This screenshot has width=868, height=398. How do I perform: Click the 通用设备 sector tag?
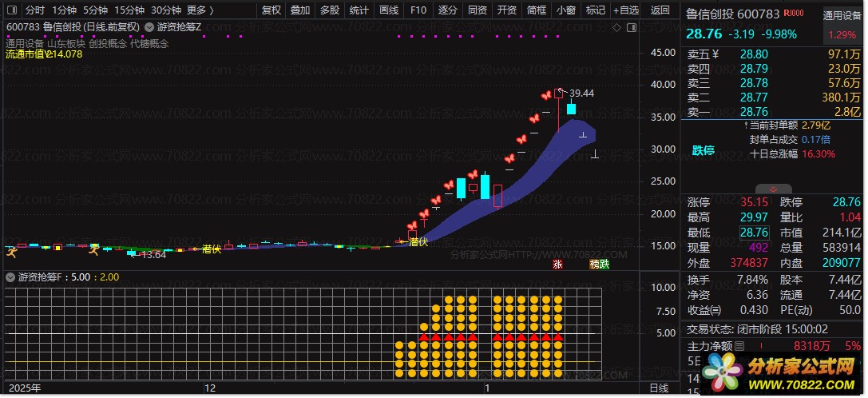pyautogui.click(x=25, y=43)
